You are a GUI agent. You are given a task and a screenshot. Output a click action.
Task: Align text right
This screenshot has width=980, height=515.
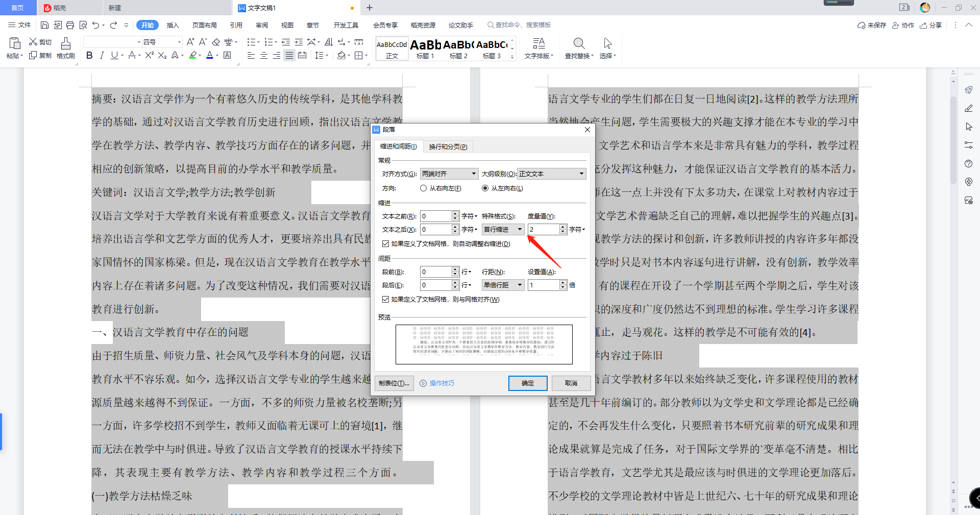(277, 55)
